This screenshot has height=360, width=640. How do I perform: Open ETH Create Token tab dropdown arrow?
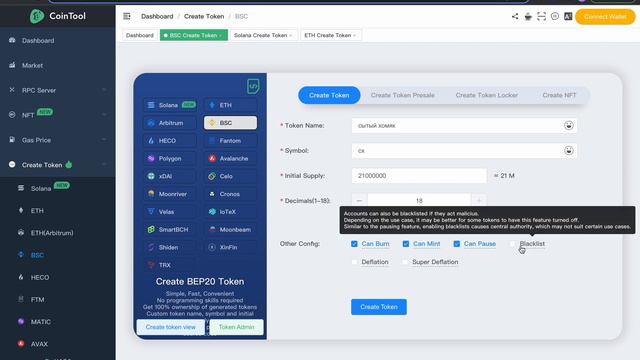[x=355, y=36]
